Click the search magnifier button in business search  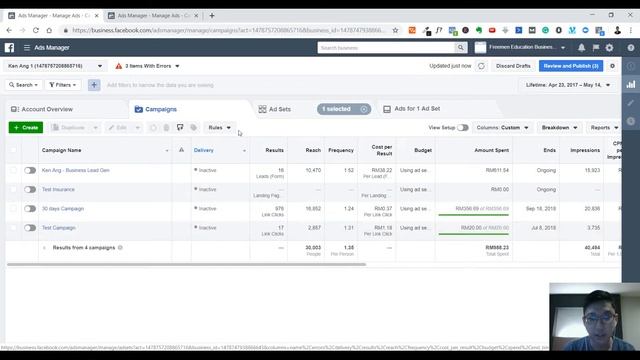click(460, 48)
